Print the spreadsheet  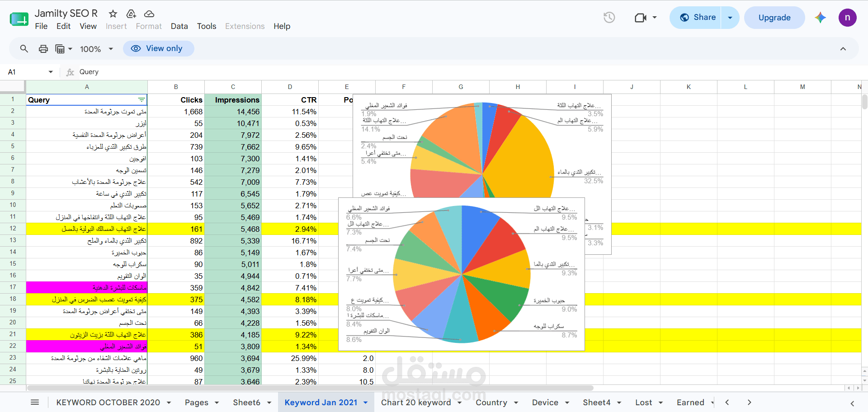(43, 49)
